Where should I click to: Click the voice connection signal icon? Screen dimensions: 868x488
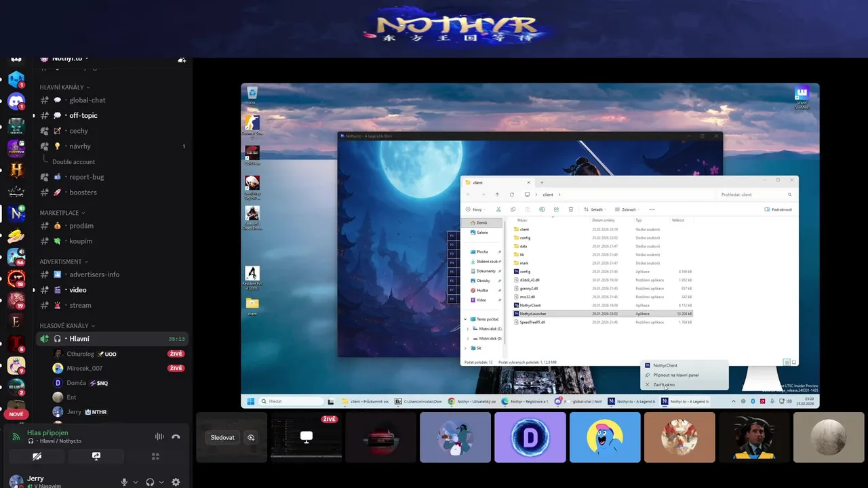click(x=16, y=436)
